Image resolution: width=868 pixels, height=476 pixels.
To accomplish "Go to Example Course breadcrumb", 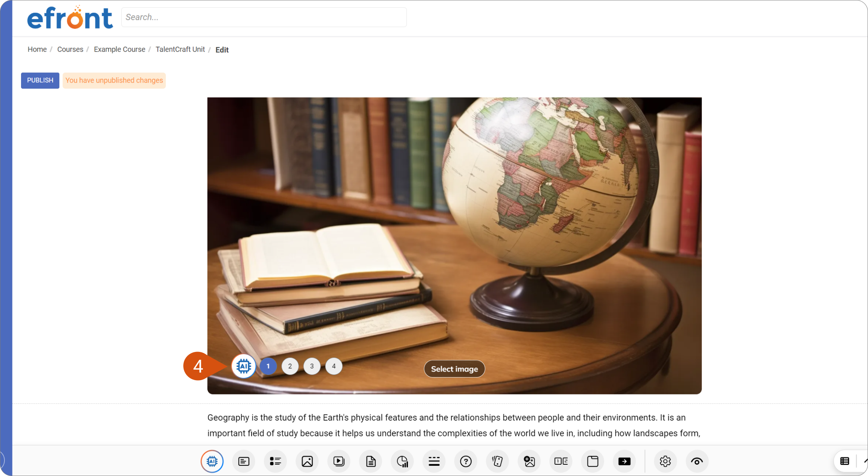I will (120, 49).
